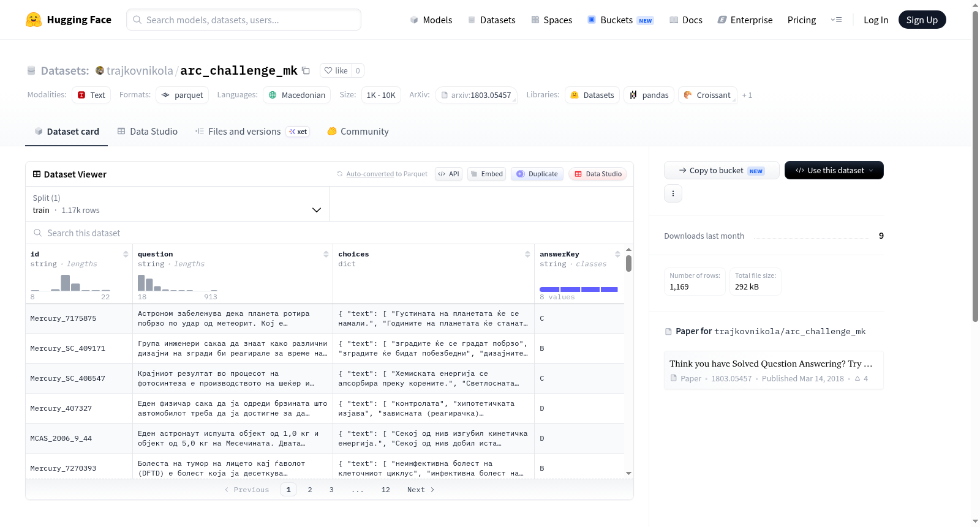The height and width of the screenshot is (527, 980).
Task: Click the Mercury_7175875 row id cell
Action: click(79, 318)
